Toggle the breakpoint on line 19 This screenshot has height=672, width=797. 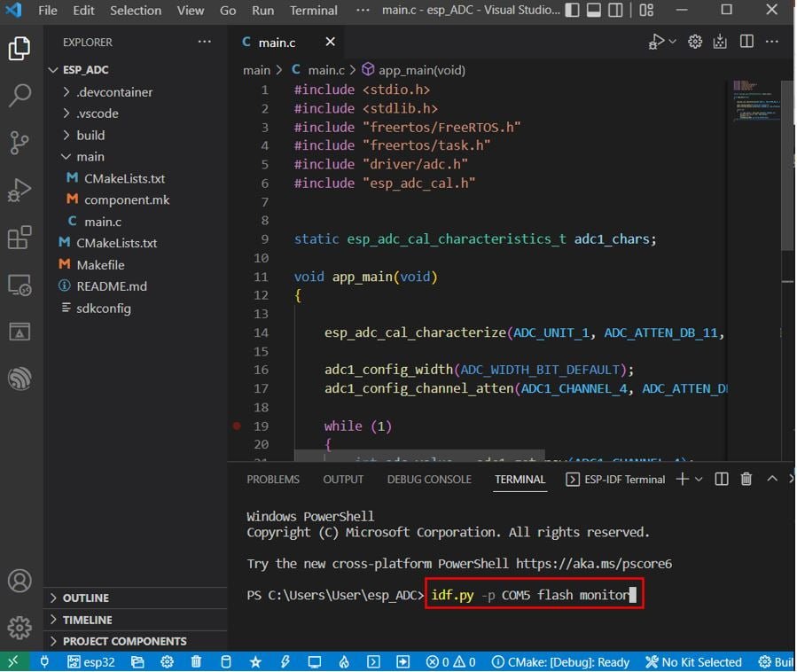point(237,426)
